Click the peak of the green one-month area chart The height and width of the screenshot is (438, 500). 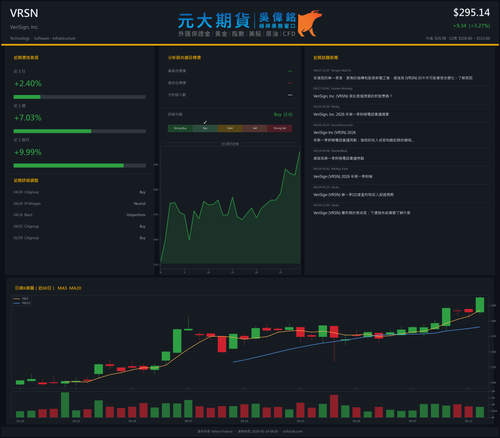pyautogui.click(x=299, y=152)
